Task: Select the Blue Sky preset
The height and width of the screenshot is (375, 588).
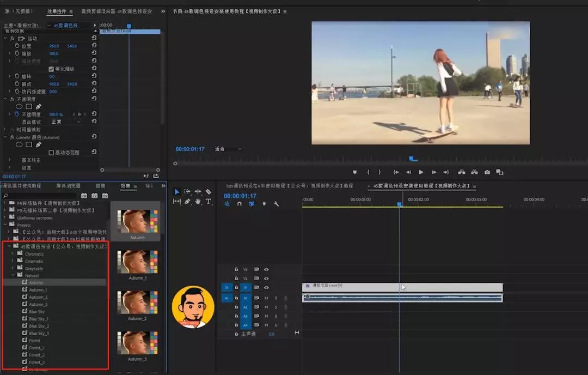Action: click(x=37, y=312)
